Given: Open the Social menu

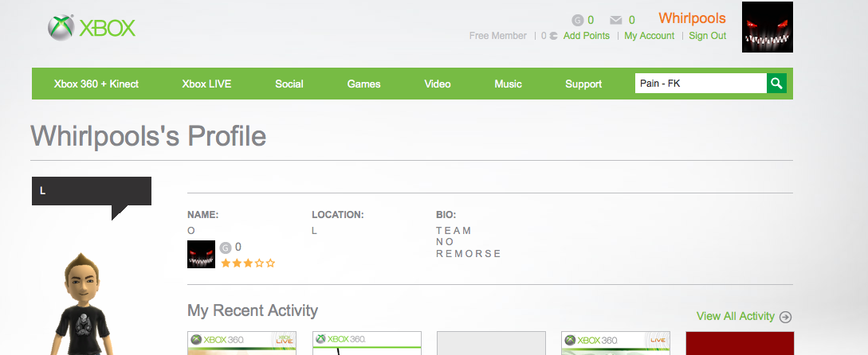Looking at the screenshot, I should pos(289,84).
